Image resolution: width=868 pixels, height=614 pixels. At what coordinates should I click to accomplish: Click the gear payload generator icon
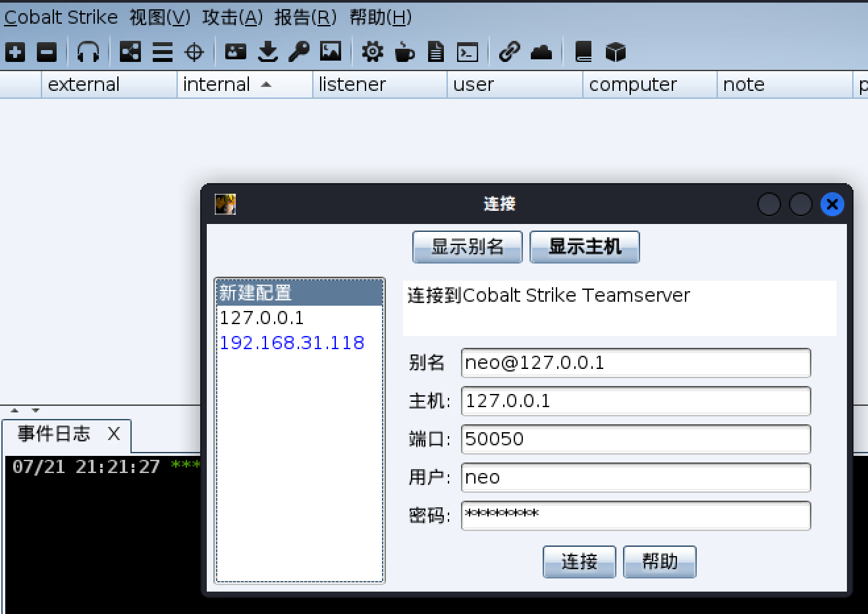(x=372, y=52)
